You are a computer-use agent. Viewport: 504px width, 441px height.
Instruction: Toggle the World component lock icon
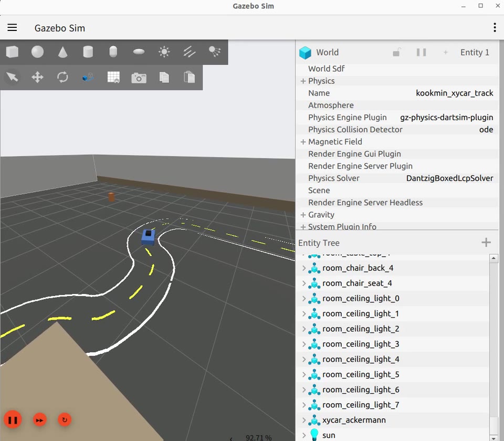pyautogui.click(x=397, y=52)
